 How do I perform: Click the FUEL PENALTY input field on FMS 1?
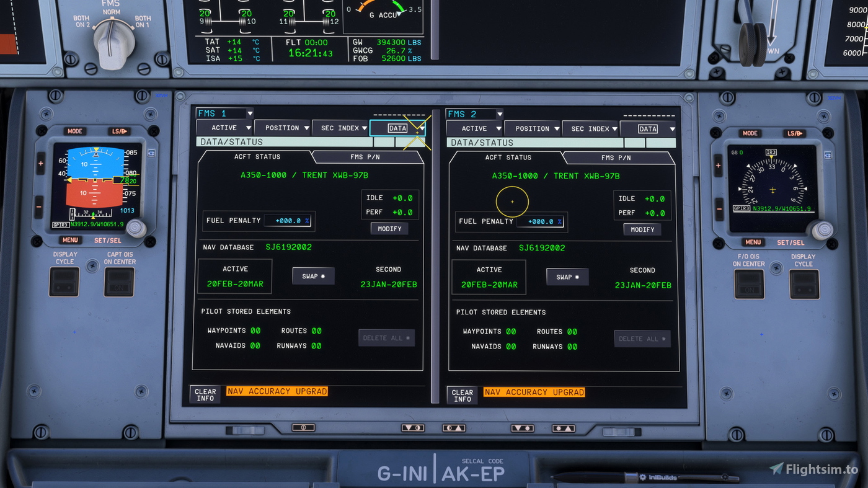tap(288, 220)
